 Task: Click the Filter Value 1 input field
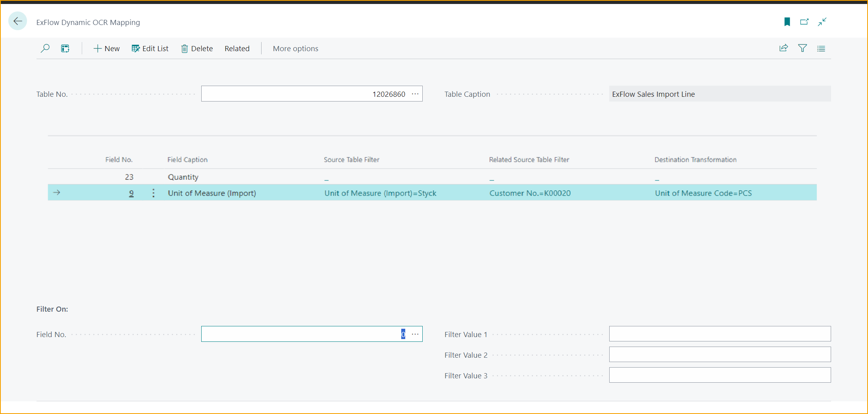pos(720,334)
